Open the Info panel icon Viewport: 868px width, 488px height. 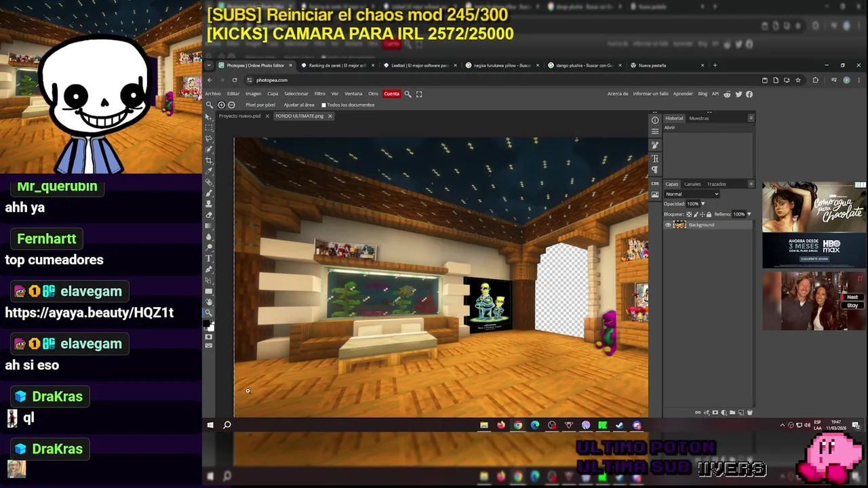click(655, 120)
